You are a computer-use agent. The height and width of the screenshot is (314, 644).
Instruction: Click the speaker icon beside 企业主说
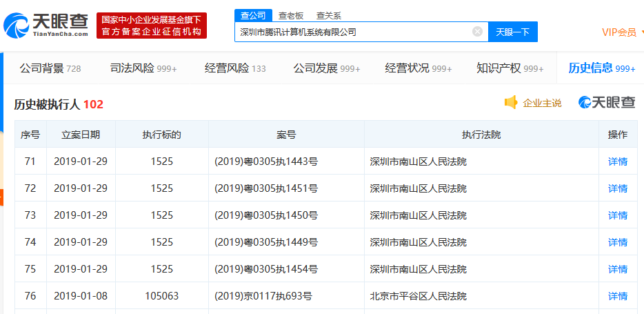coord(511,102)
